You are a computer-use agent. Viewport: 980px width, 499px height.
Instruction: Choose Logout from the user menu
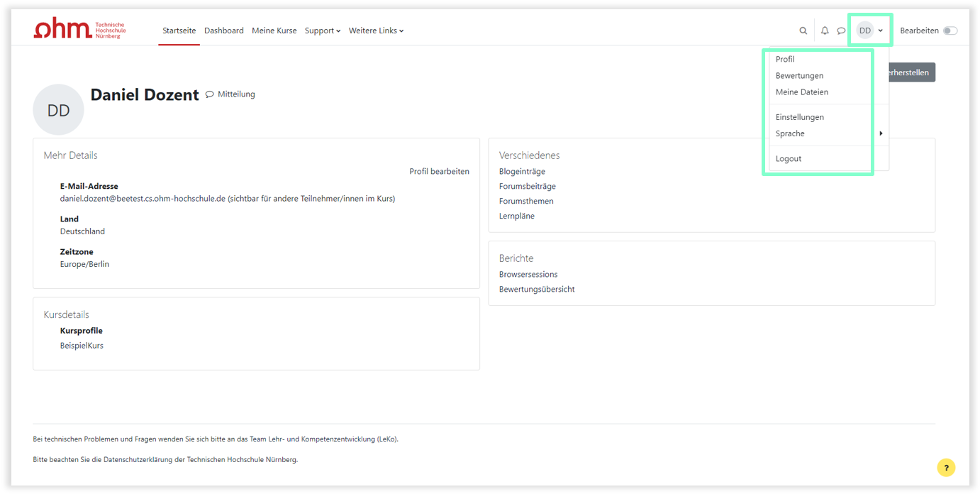point(789,159)
